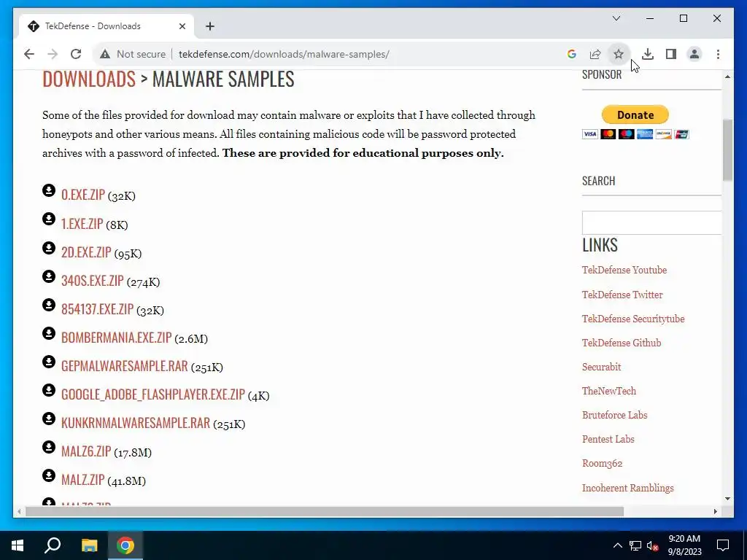This screenshot has height=560, width=747.
Task: Open File Explorer from the taskbar
Action: [89, 545]
